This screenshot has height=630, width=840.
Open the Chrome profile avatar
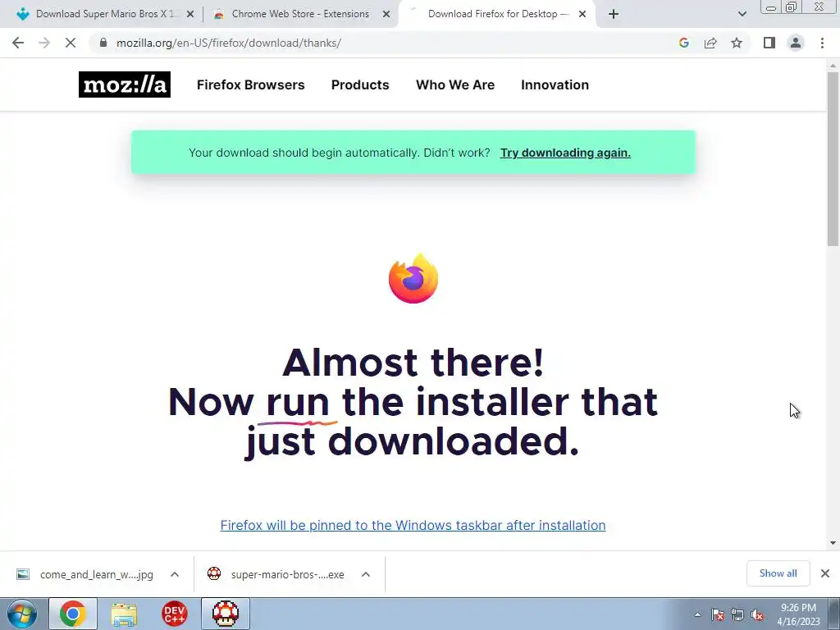click(796, 43)
